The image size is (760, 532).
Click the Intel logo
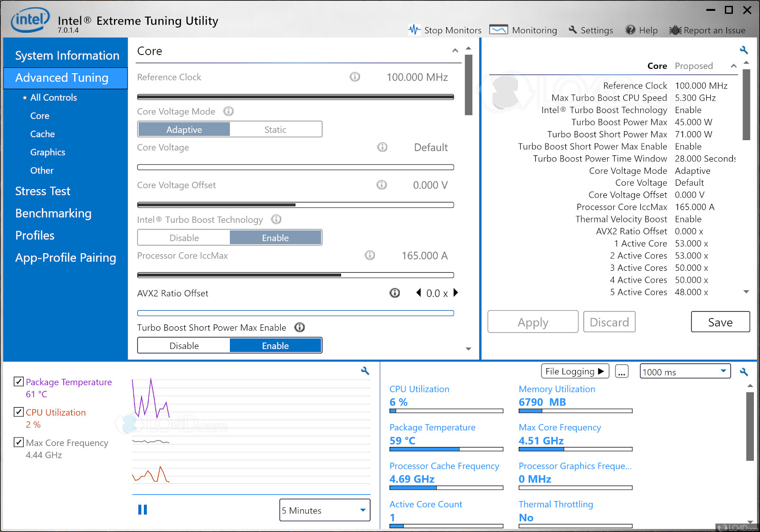click(x=30, y=20)
